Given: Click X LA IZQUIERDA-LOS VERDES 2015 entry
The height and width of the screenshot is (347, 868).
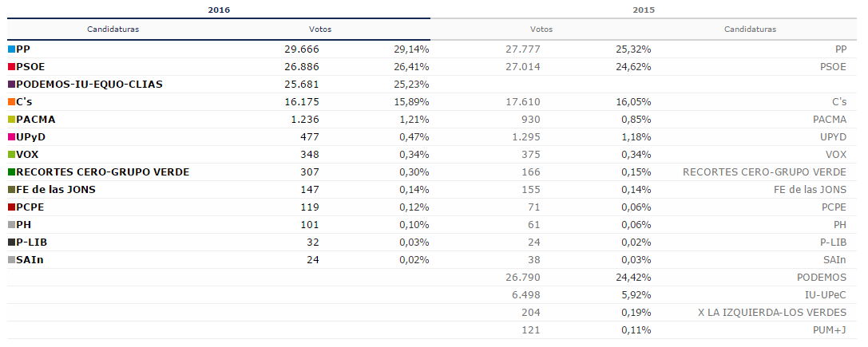Looking at the screenshot, I should [x=771, y=313].
